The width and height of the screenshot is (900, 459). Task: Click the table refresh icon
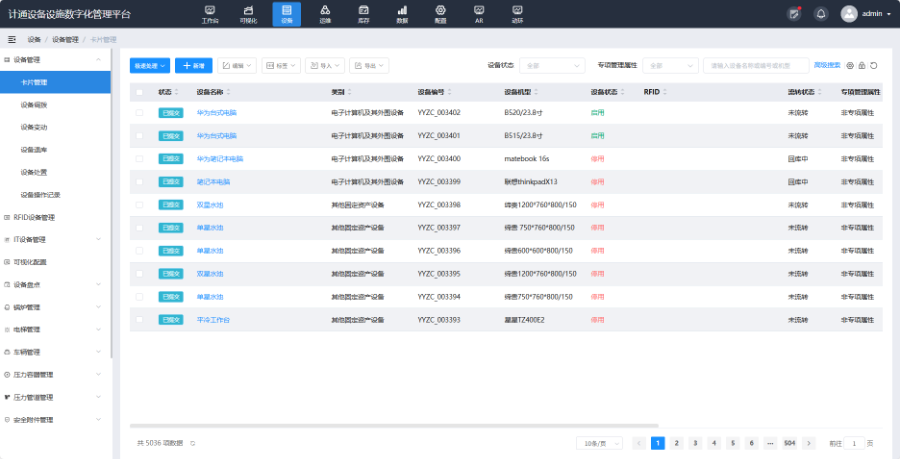pyautogui.click(x=874, y=66)
